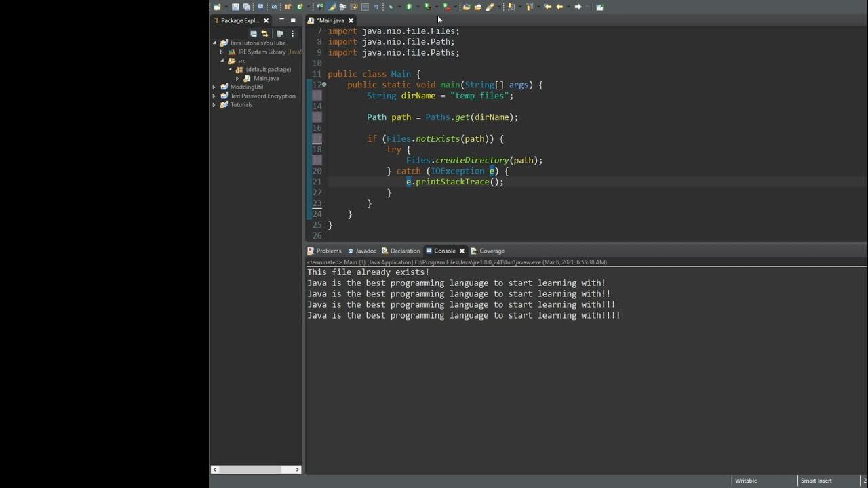Start debugging with the Debug bug icon

[391, 7]
